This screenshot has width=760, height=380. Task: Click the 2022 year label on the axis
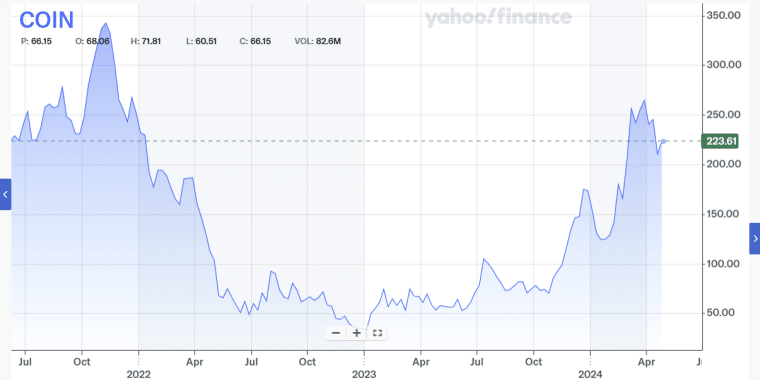(x=138, y=374)
